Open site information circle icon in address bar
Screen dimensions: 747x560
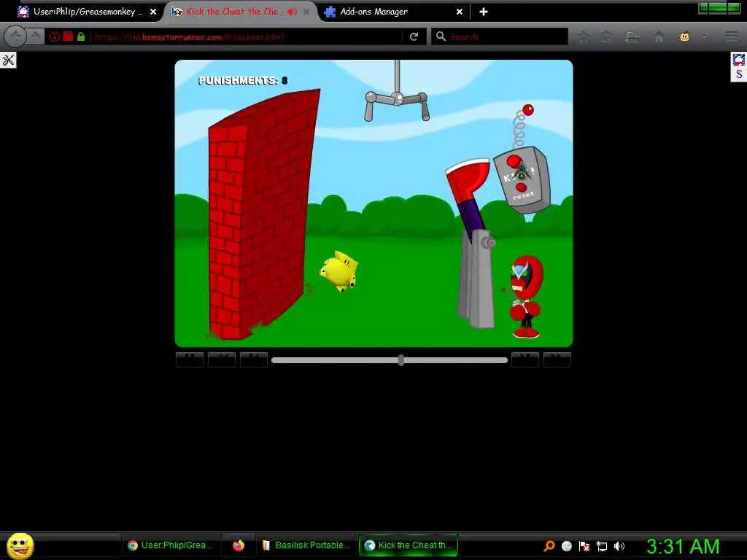[x=54, y=36]
